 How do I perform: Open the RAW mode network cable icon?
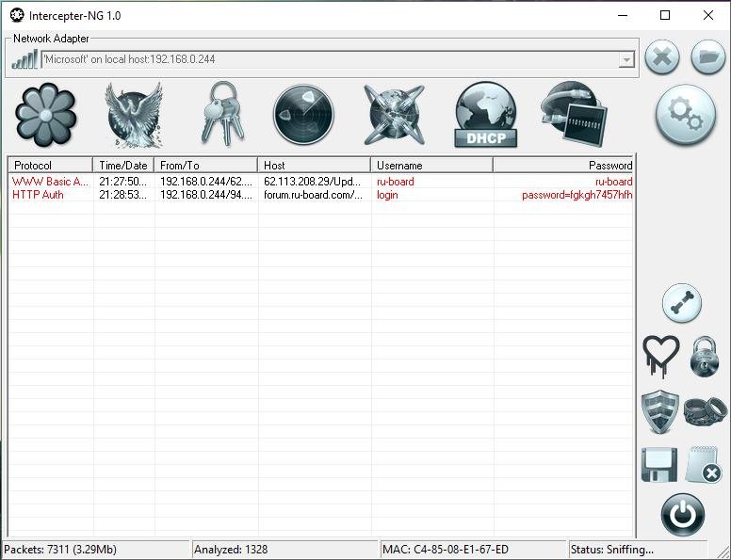(575, 114)
